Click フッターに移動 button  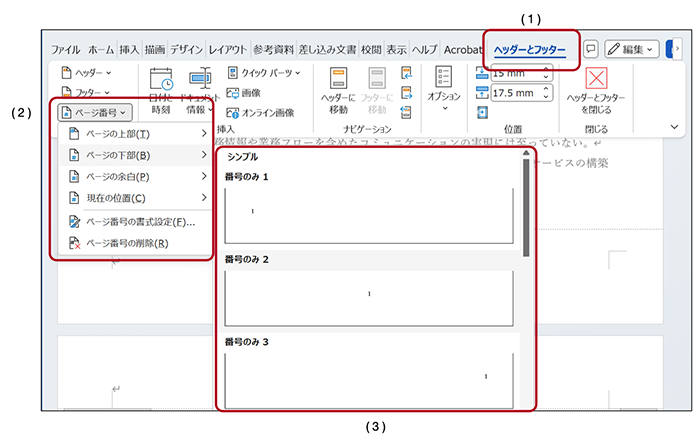377,91
